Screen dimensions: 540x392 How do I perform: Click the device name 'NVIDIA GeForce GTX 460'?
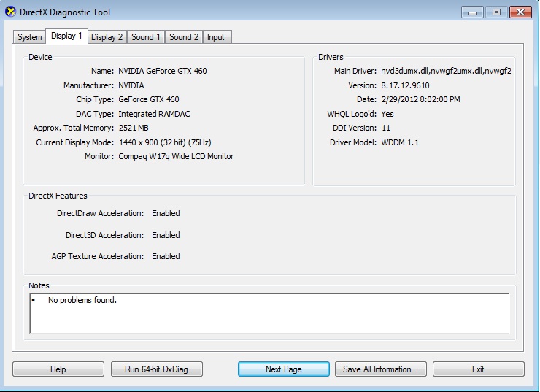(163, 71)
